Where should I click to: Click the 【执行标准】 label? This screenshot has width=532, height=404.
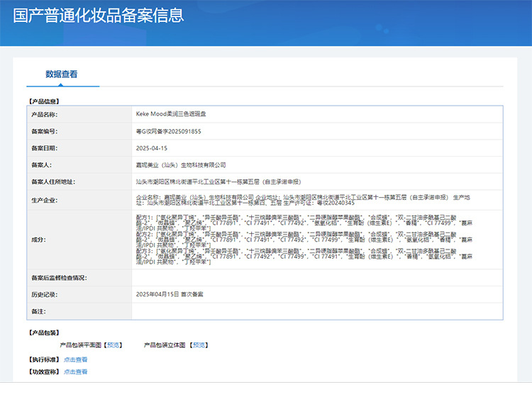pyautogui.click(x=44, y=359)
